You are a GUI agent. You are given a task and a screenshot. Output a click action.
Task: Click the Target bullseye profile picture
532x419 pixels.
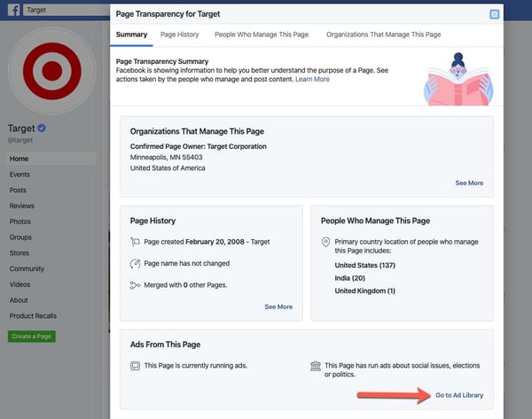pos(52,71)
